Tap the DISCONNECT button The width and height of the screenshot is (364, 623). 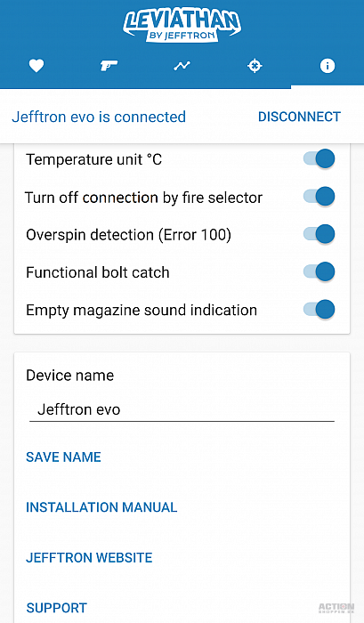click(299, 117)
